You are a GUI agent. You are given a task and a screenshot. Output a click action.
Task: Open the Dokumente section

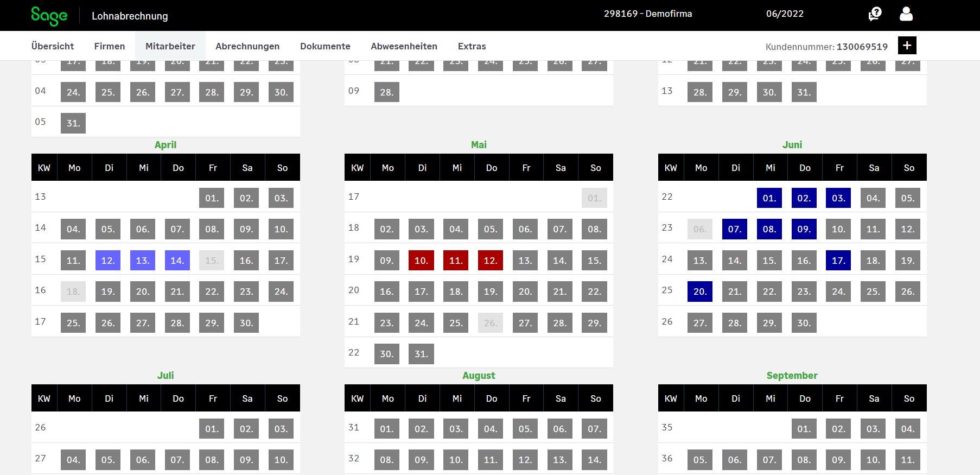coord(325,46)
